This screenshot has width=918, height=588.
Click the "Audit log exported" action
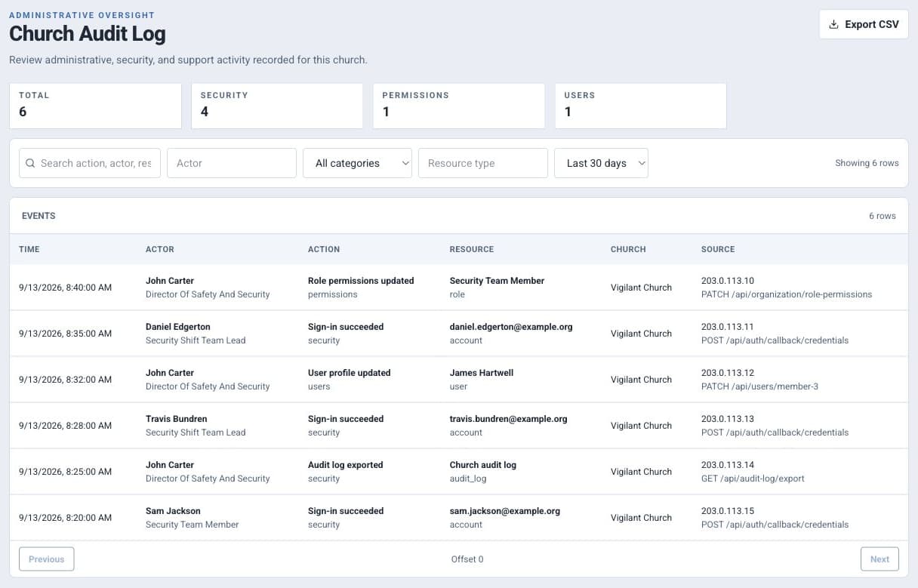(x=346, y=465)
